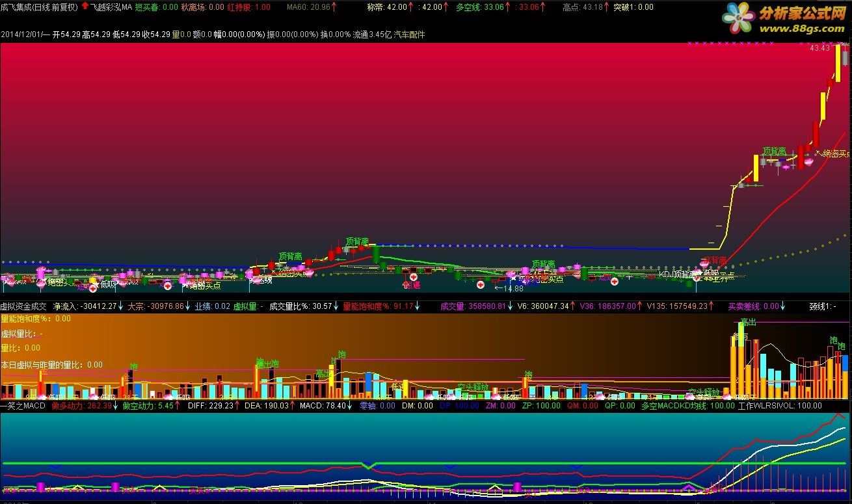This screenshot has height=504, width=852.
Task: Click the 业绩: 0.02 readout
Action: click(213, 306)
